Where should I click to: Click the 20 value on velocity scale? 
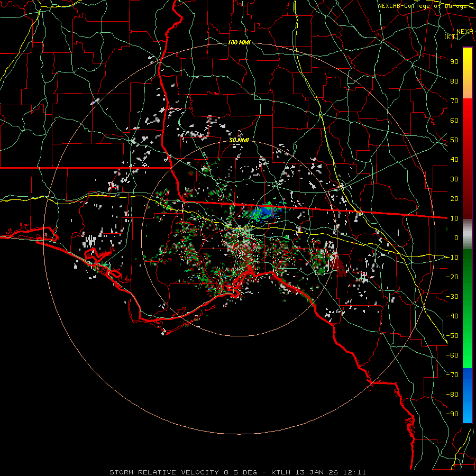click(454, 198)
